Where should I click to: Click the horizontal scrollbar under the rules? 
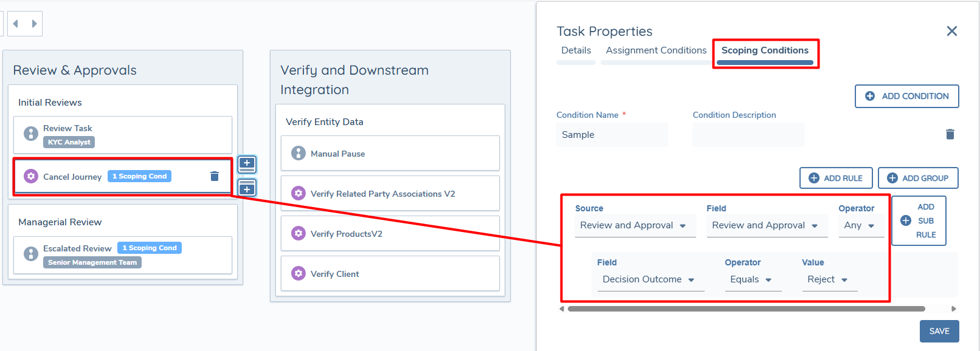[x=746, y=308]
